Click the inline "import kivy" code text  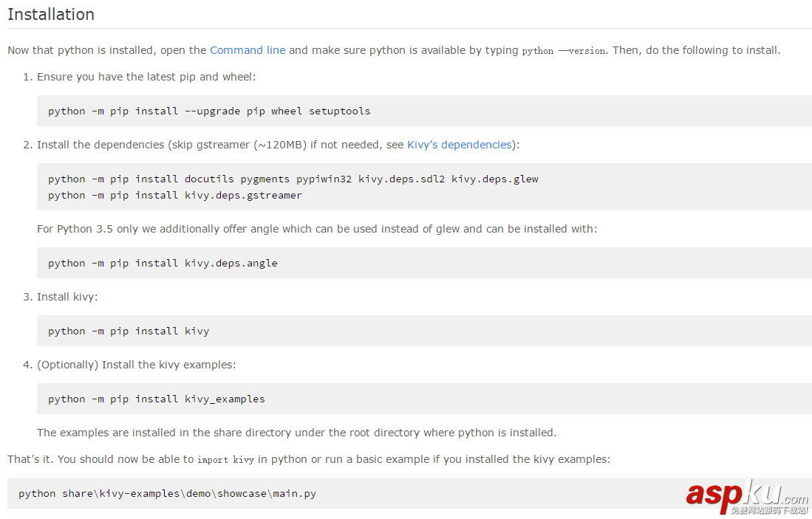(225, 460)
